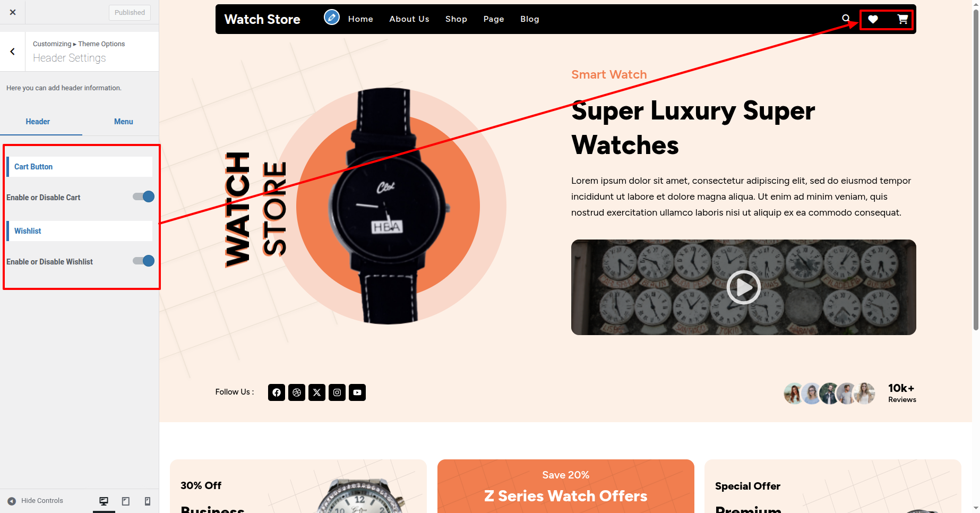Screen dimensions: 980x513
Task: Open the YouTube social icon
Action: 357,392
